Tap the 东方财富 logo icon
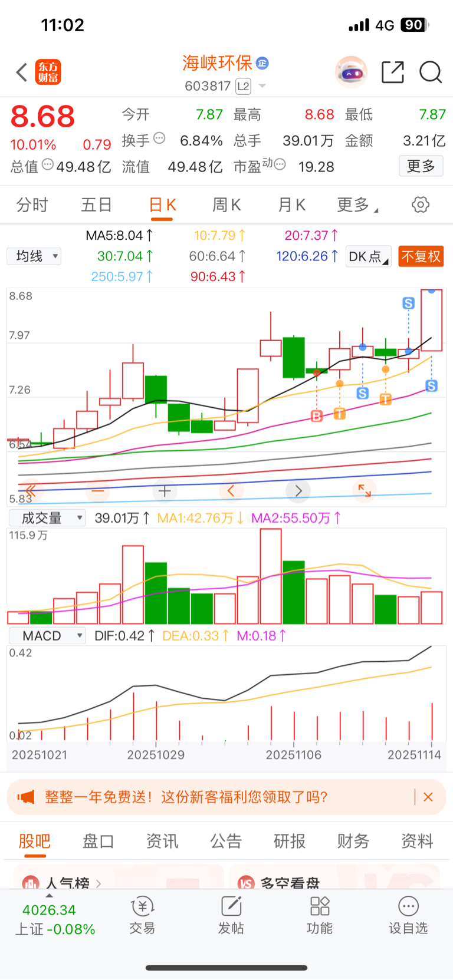This screenshot has height=980, width=453. click(48, 72)
